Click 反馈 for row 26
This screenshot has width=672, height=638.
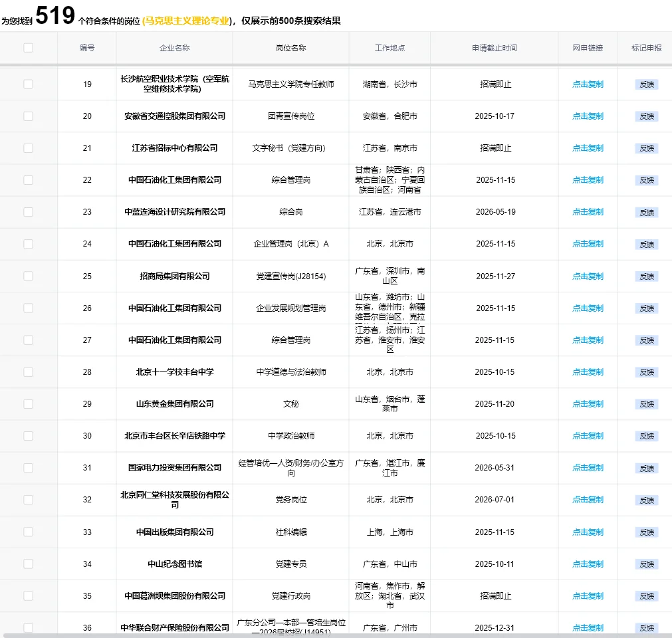coord(647,308)
